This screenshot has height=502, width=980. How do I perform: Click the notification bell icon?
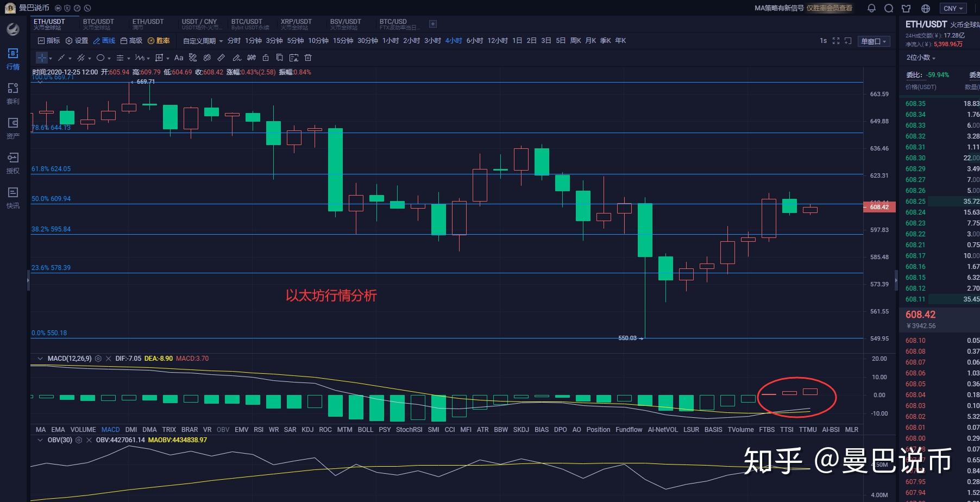[871, 8]
